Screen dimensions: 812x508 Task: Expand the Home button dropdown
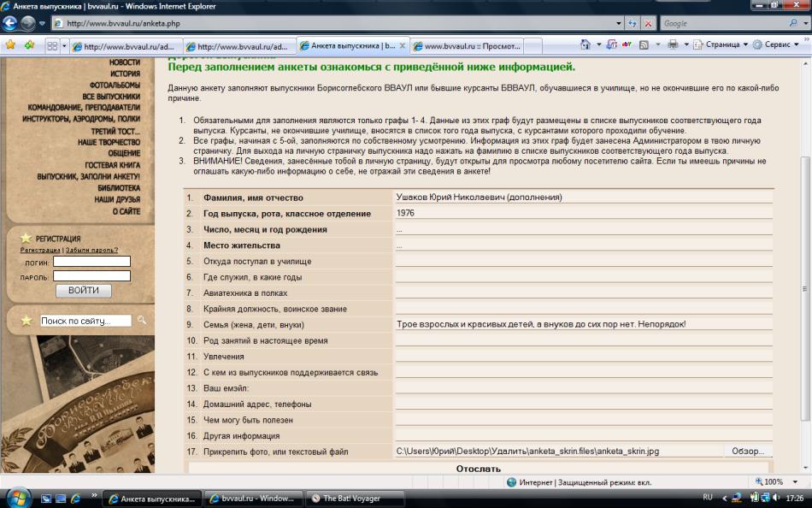tap(598, 44)
